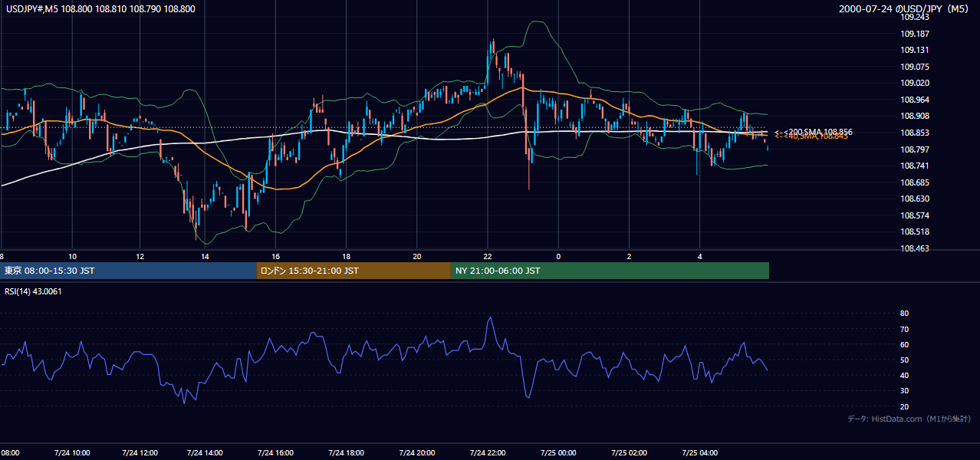The image size is (980, 460).
Task: Click the 7/25 00:00 bottom time label
Action: coord(558,453)
